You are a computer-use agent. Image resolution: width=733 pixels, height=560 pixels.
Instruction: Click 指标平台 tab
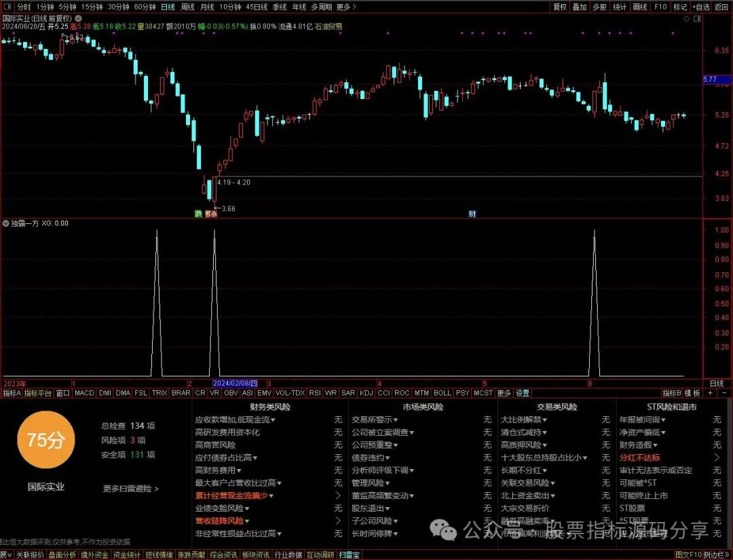coord(38,393)
